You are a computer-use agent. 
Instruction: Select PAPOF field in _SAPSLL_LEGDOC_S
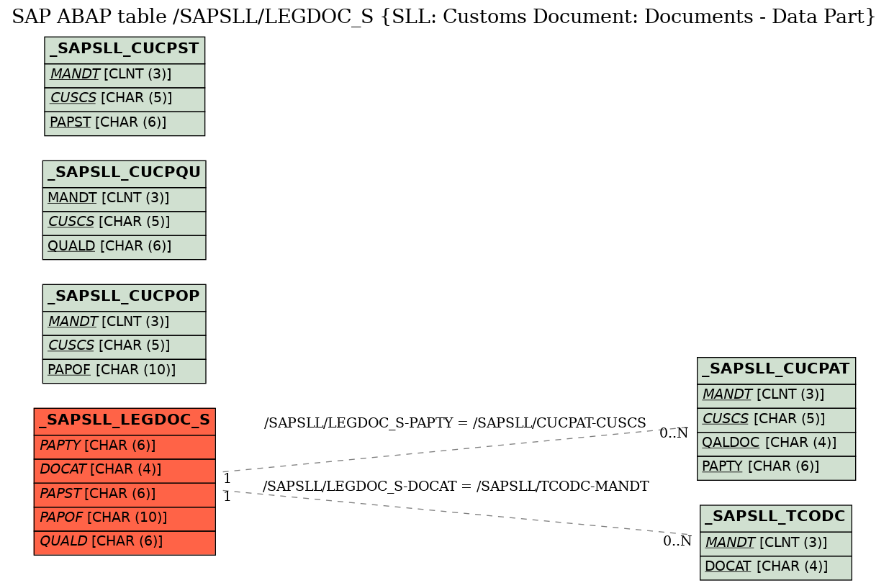click(125, 517)
